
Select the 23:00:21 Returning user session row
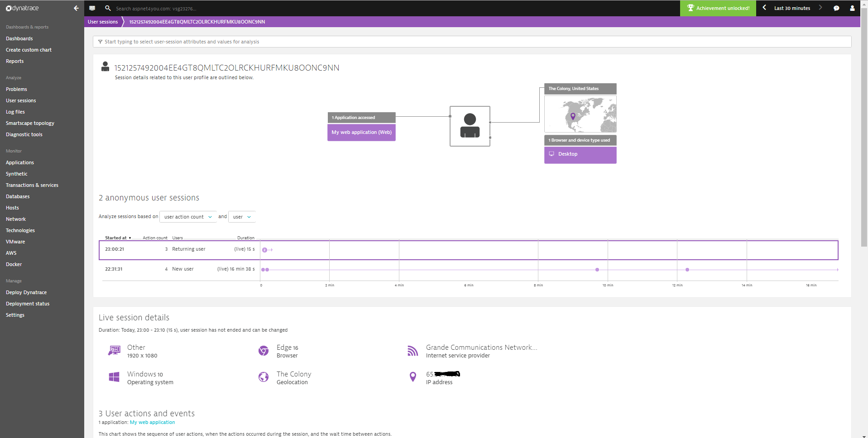pos(468,250)
